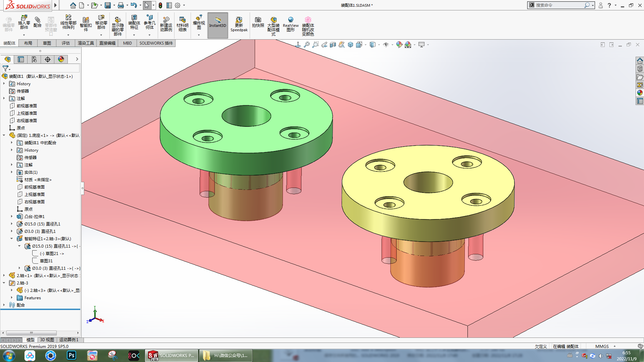
Task: Switch to the 布局 layout tab
Action: pos(28,43)
